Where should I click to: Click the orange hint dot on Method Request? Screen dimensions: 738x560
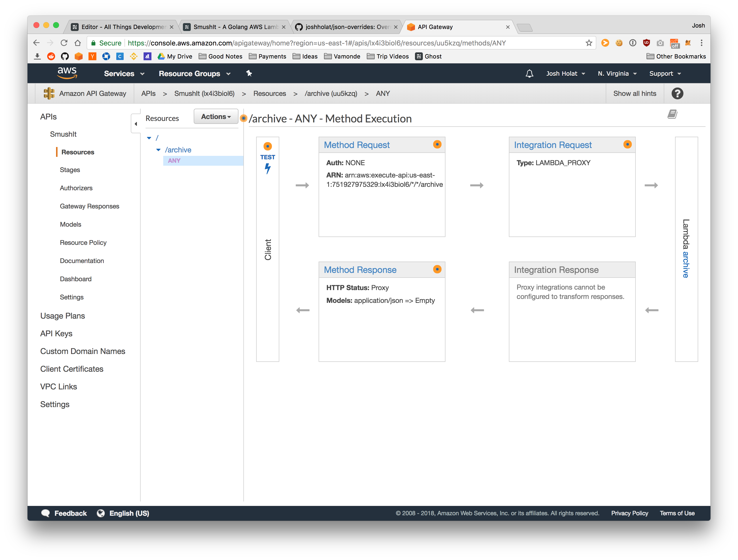coord(437,144)
